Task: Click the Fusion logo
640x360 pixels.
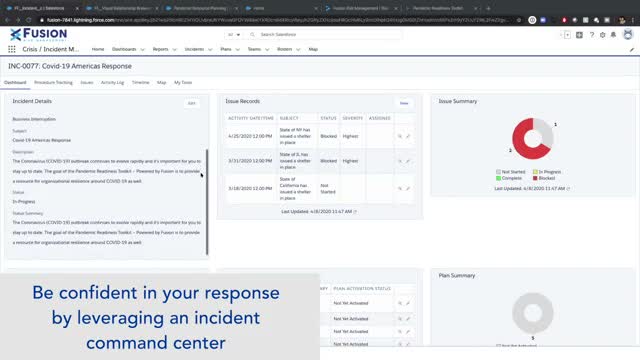Action: click(39, 35)
